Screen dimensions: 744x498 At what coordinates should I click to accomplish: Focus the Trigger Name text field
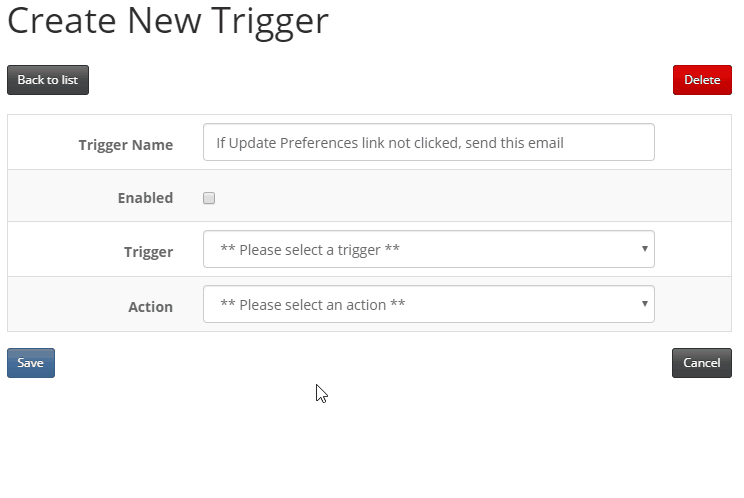pyautogui.click(x=429, y=142)
